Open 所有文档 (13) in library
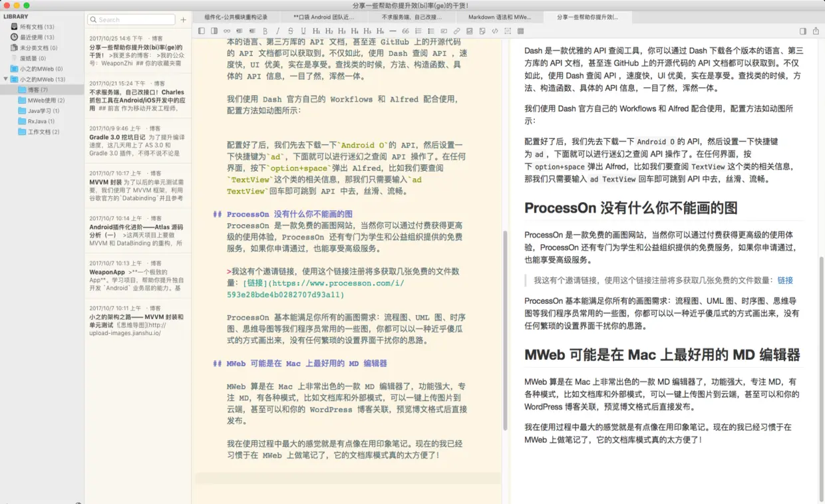825x504 pixels. (37, 27)
